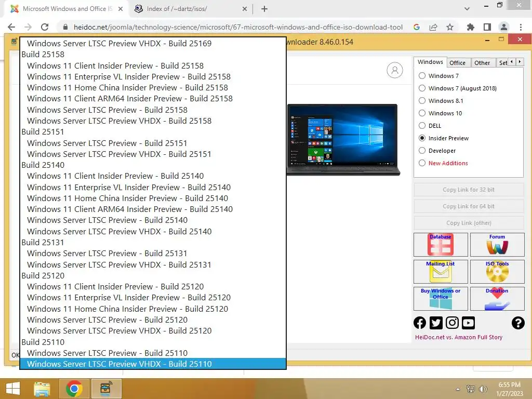Open the Forum icon button
Screen dimensions: 532x399
click(497, 245)
